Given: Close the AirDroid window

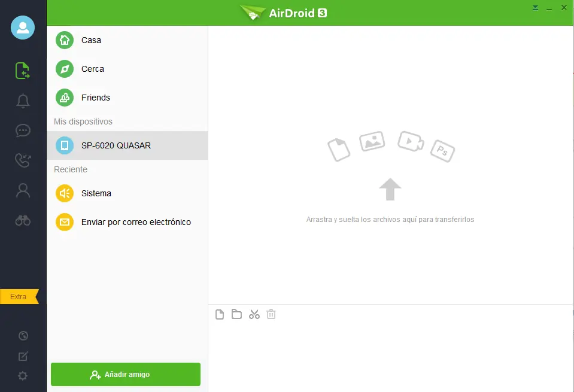Looking at the screenshot, I should click(564, 8).
